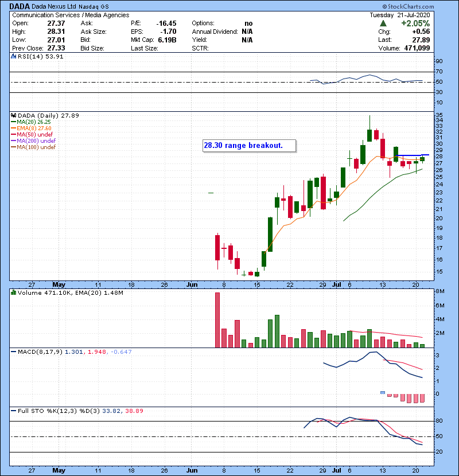Click the High value 28.31
459x476 pixels.
click(56, 32)
